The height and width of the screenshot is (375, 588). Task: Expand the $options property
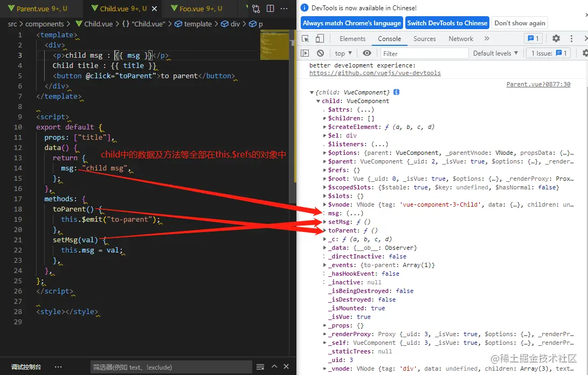325,153
